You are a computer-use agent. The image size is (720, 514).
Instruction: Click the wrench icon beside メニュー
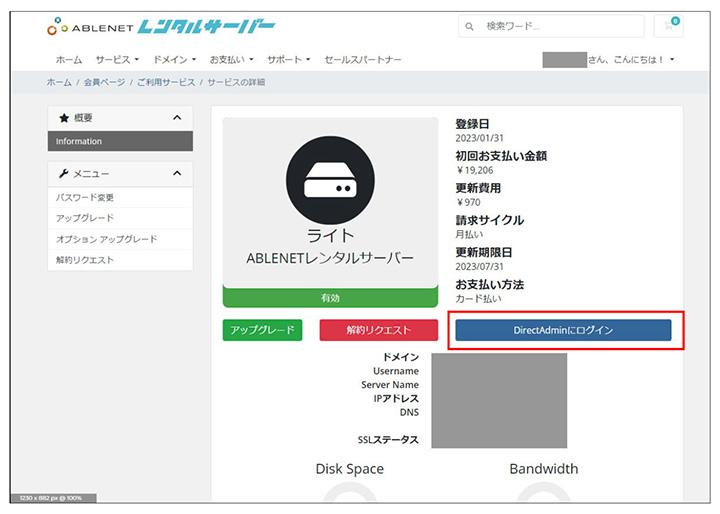(64, 174)
